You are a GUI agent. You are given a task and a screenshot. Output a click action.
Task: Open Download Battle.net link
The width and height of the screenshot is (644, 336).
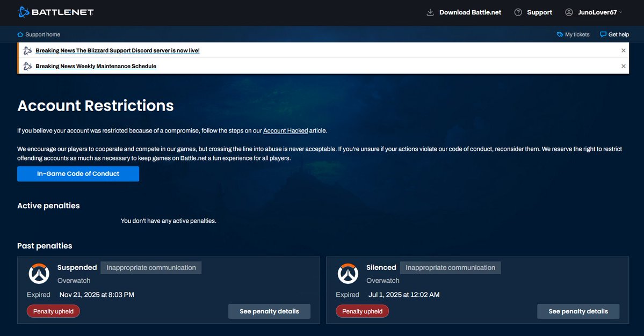[470, 12]
